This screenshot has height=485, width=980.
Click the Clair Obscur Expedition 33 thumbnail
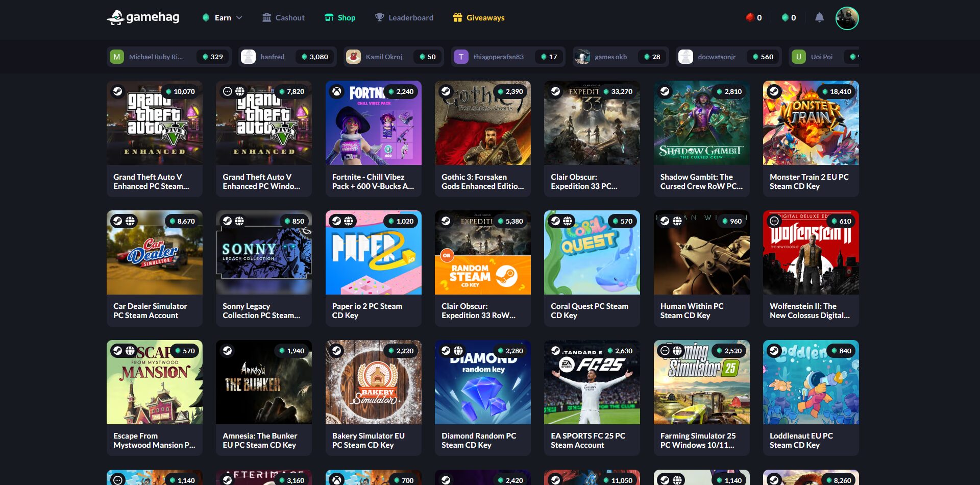point(592,123)
